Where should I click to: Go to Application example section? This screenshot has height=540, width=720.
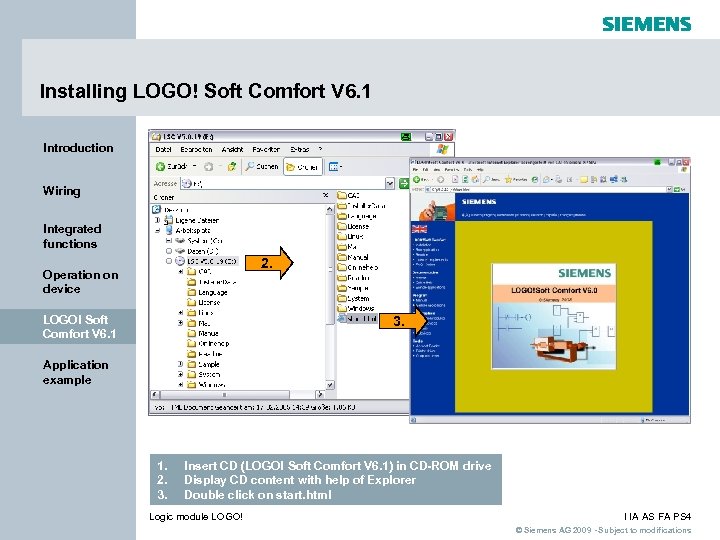tap(76, 372)
